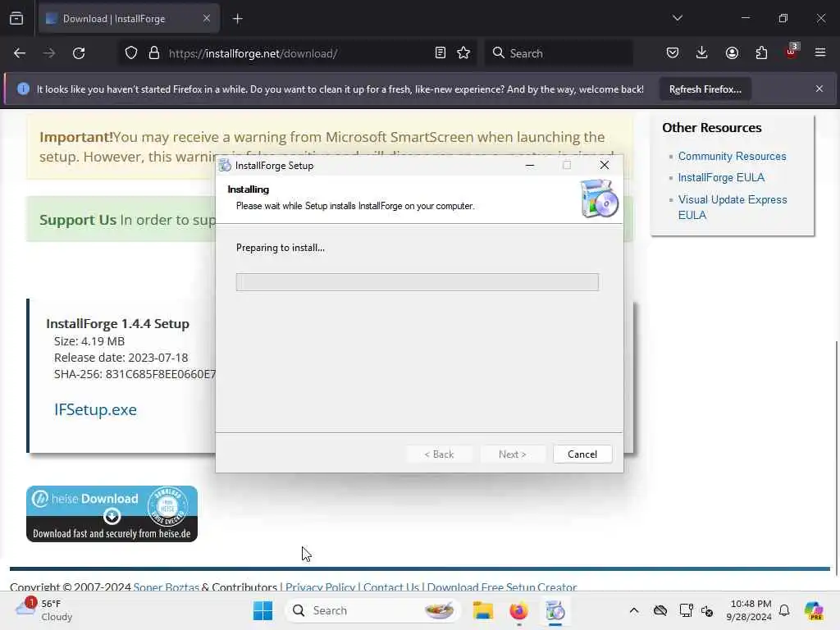This screenshot has width=840, height=630.
Task: Open the clock showing 10:48 PM
Action: pos(749,610)
